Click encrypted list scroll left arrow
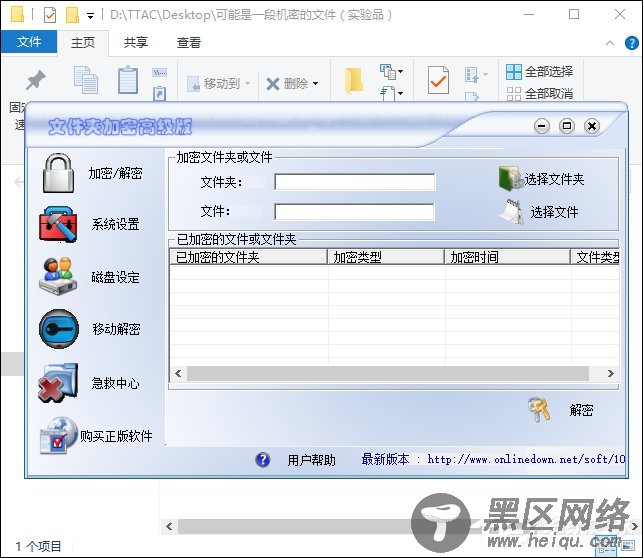 pos(178,373)
